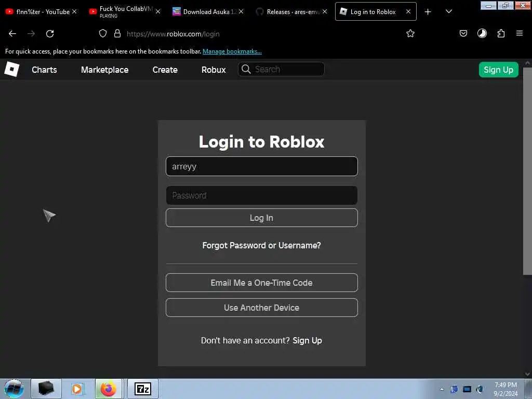Click the padlock site security icon
532x399 pixels.
pos(117,33)
